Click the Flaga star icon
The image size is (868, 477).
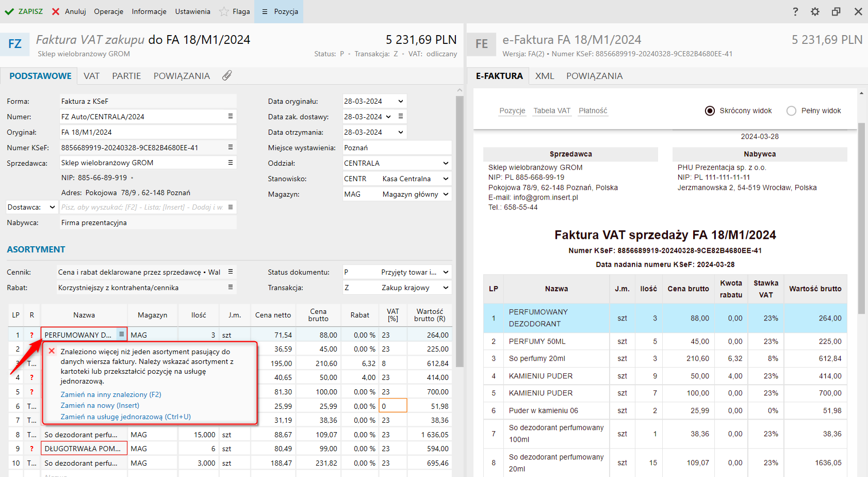[224, 11]
